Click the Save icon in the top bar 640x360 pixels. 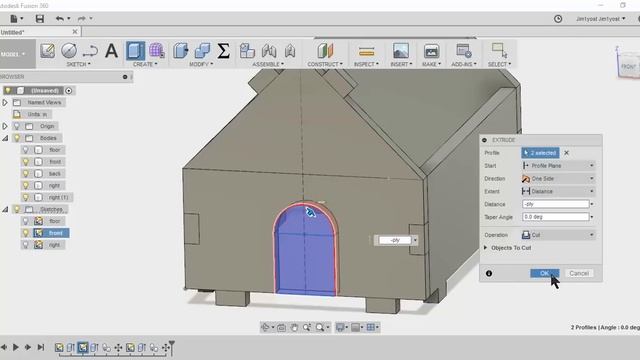click(x=40, y=19)
